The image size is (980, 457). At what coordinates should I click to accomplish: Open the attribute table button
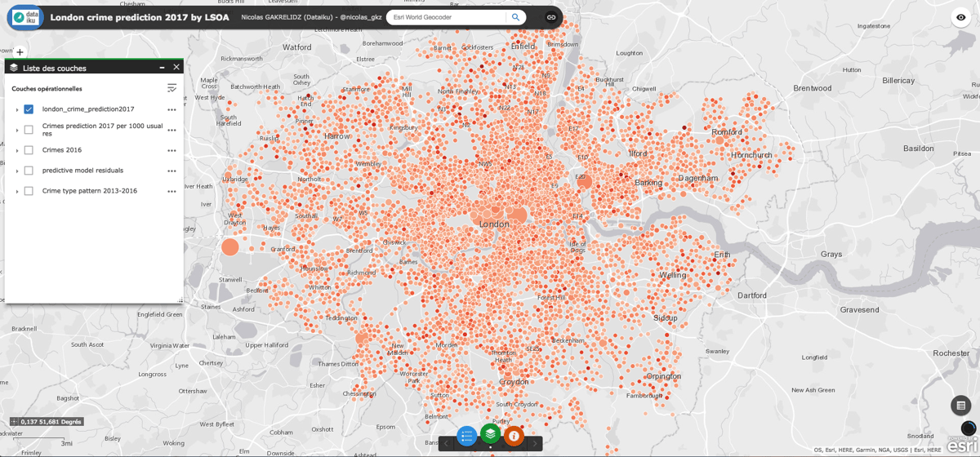[960, 405]
